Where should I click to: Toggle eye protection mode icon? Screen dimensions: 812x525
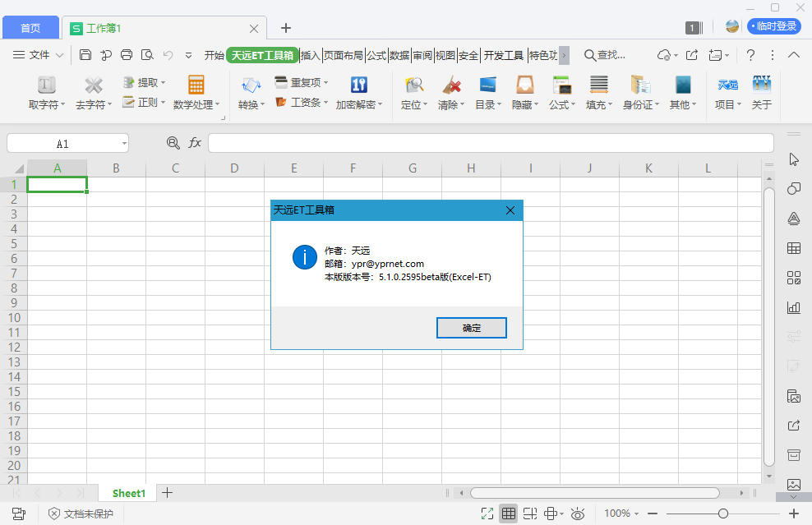tap(578, 513)
